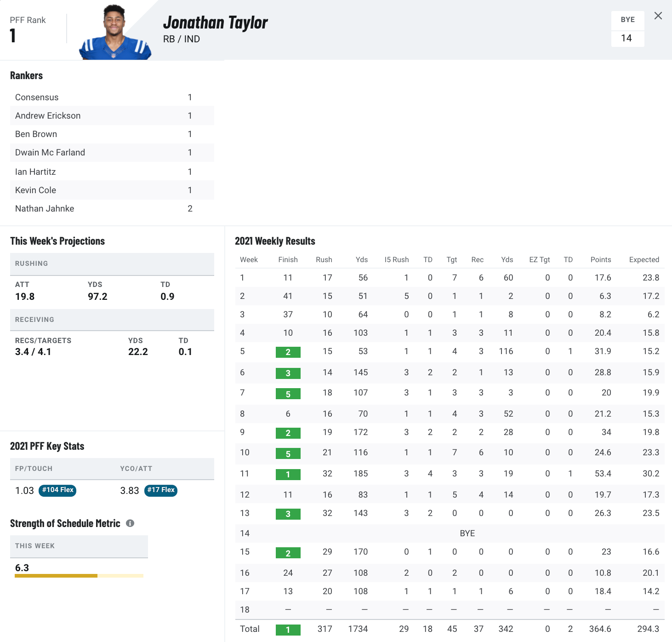Viewport: 672px width, 642px height.
Task: Close the Jonathan Taylor player card
Action: click(658, 16)
